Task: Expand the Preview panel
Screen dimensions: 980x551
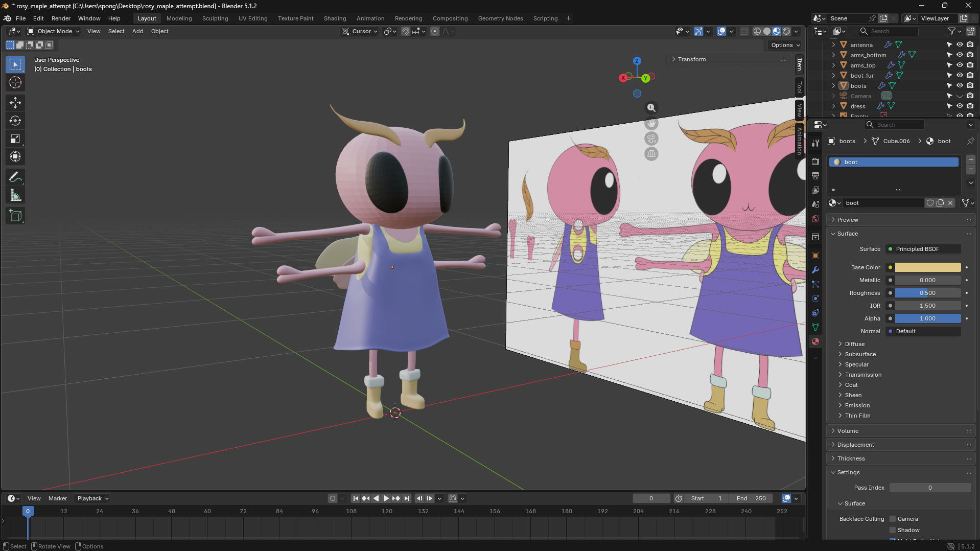Action: coord(901,220)
